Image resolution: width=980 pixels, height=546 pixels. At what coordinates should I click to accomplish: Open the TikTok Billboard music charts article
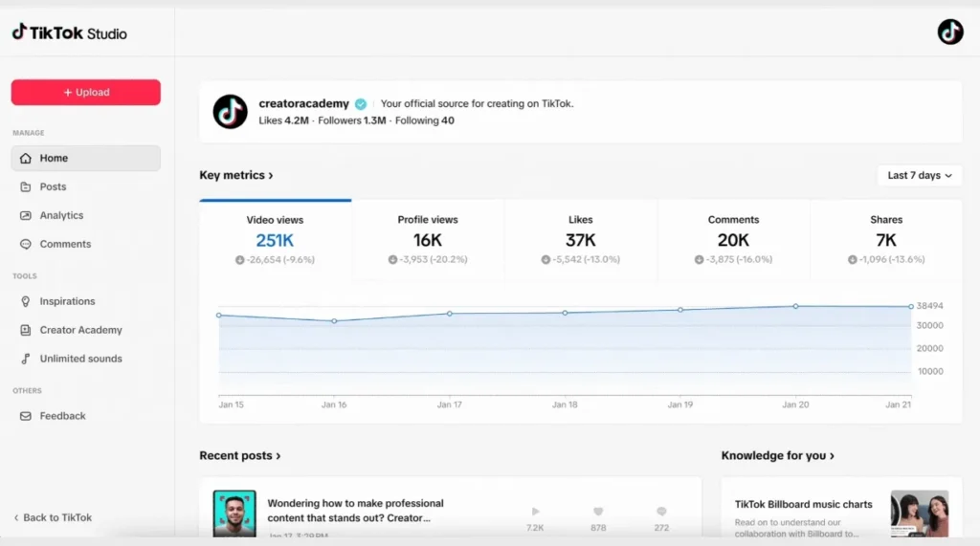tap(803, 504)
